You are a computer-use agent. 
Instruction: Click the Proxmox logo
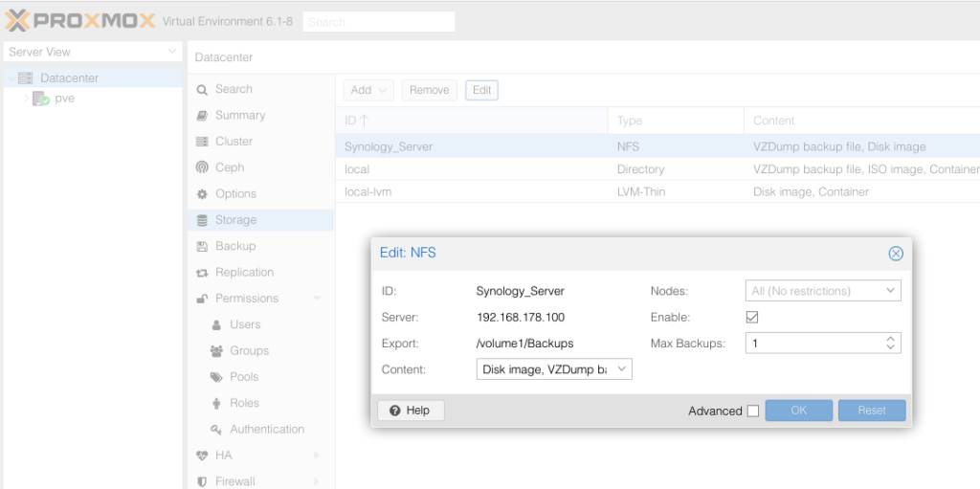80,21
